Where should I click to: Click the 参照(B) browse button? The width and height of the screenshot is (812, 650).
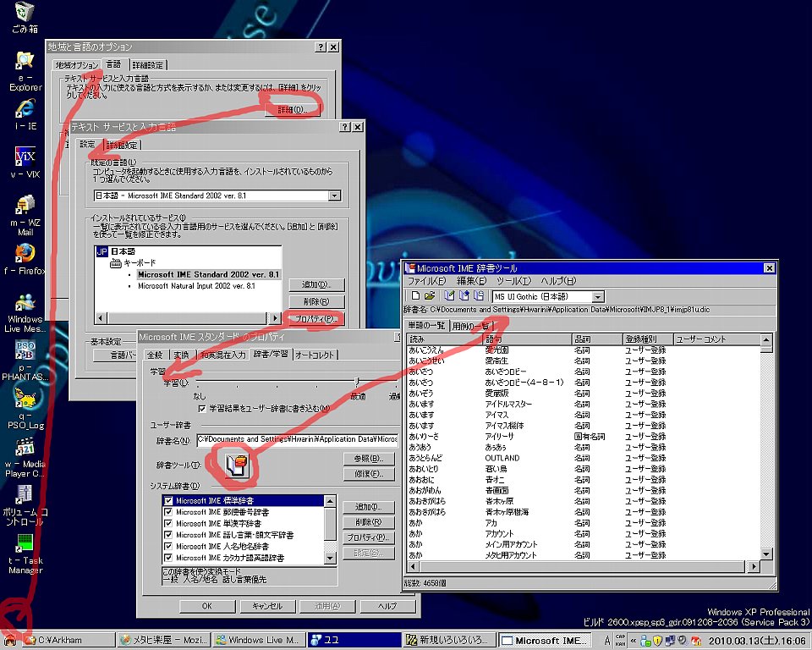pyautogui.click(x=368, y=458)
